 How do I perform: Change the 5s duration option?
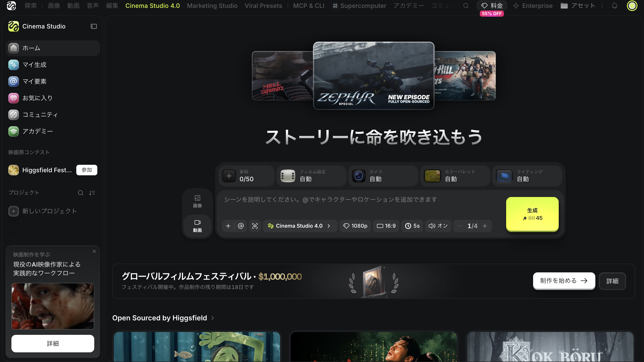pyautogui.click(x=412, y=226)
